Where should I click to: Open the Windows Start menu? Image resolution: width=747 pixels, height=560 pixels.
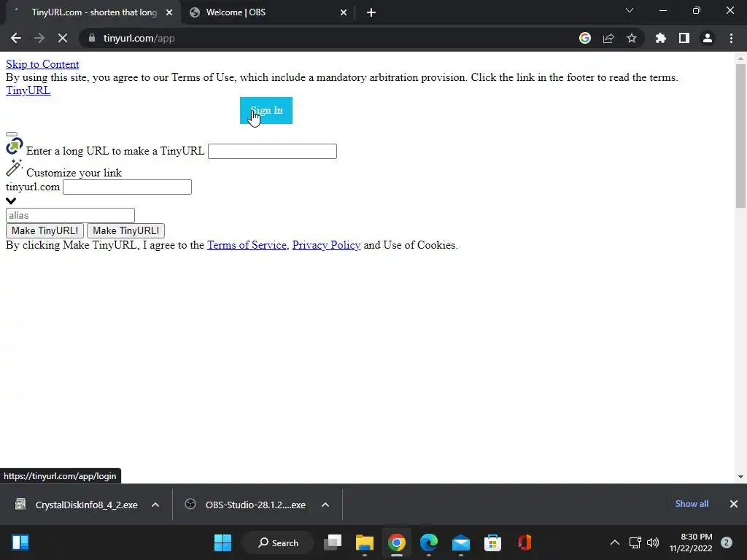(x=222, y=542)
